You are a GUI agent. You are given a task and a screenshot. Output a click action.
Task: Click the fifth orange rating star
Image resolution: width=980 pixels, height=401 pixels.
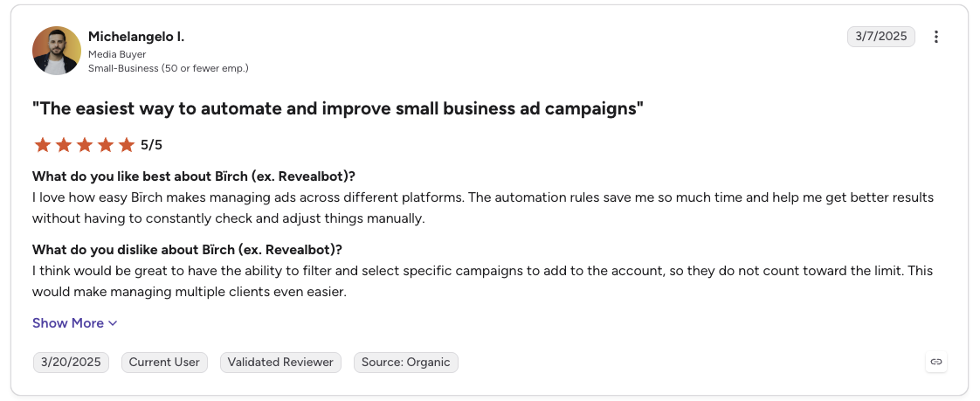pos(127,145)
